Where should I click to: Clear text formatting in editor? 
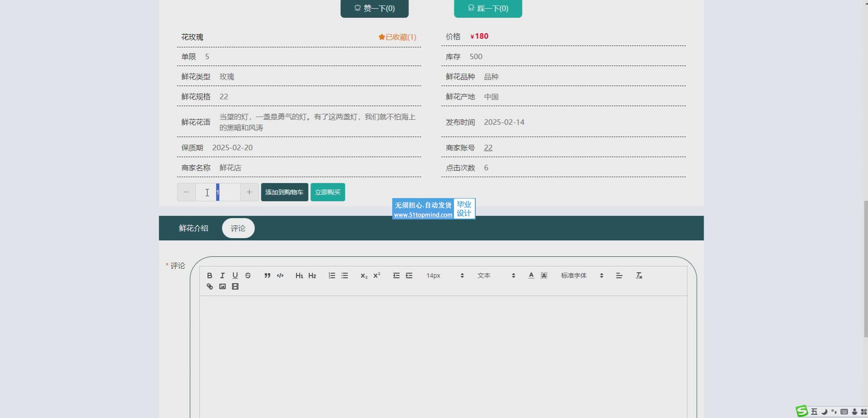pos(639,275)
